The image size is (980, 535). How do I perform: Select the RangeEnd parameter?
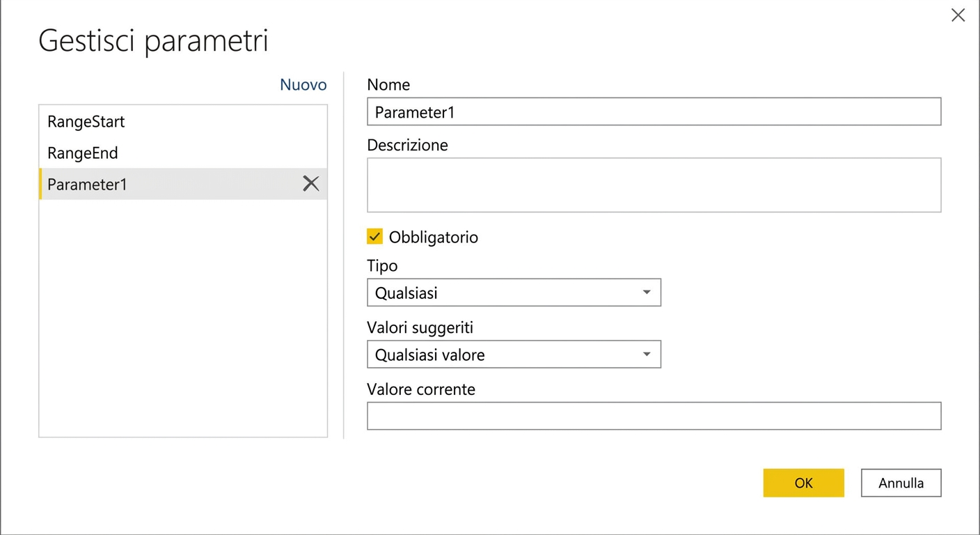coord(183,153)
